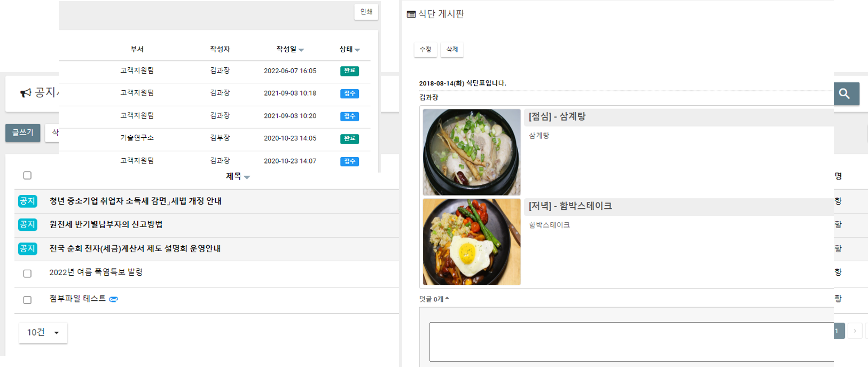This screenshot has height=367, width=868.
Task: Sort by 작성일 column arrow
Action: 301,50
